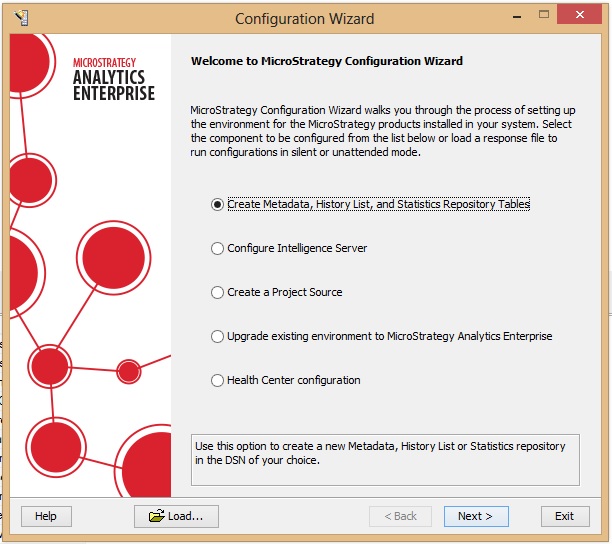
Task: Click the Configuration Wizard title text
Action: [x=305, y=19]
